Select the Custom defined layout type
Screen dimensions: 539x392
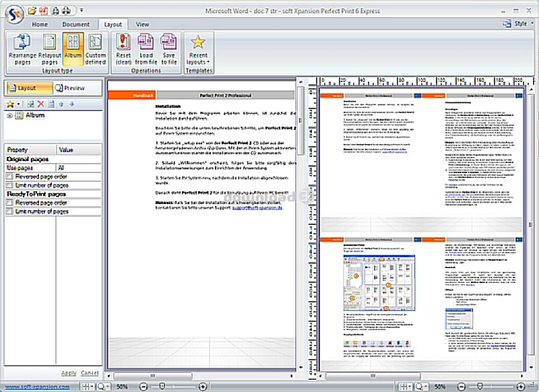(x=95, y=48)
